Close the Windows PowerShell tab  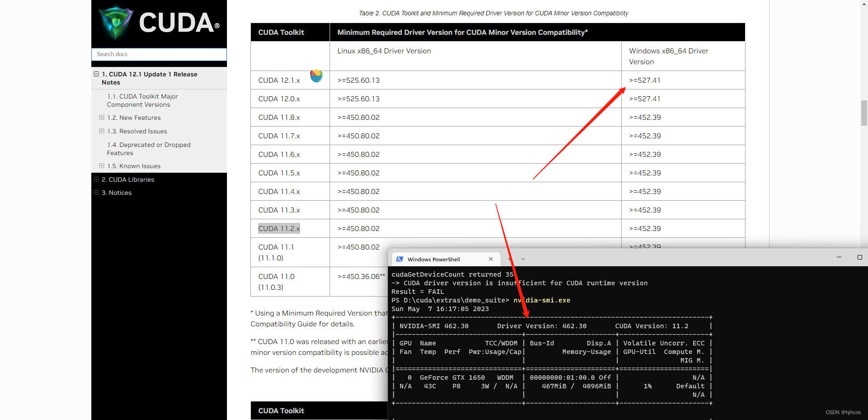pos(491,259)
